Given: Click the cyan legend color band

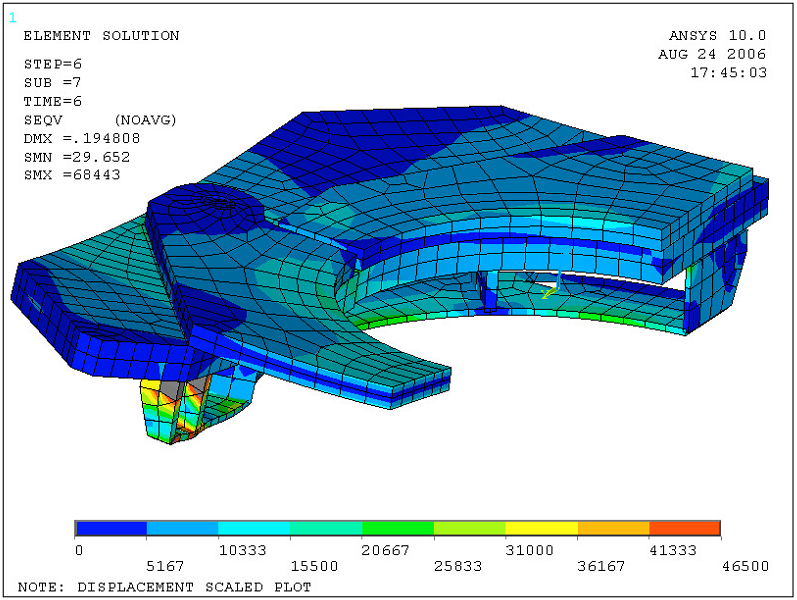Looking at the screenshot, I should click(x=254, y=528).
